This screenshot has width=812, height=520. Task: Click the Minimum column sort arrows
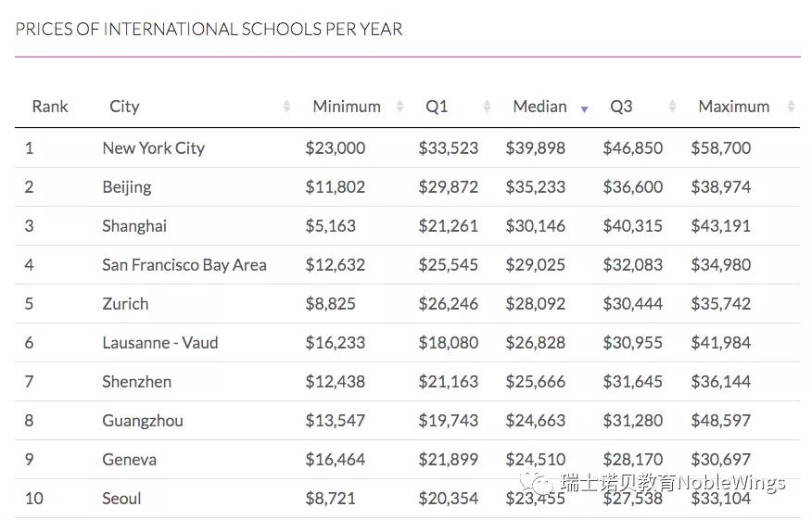tap(400, 107)
